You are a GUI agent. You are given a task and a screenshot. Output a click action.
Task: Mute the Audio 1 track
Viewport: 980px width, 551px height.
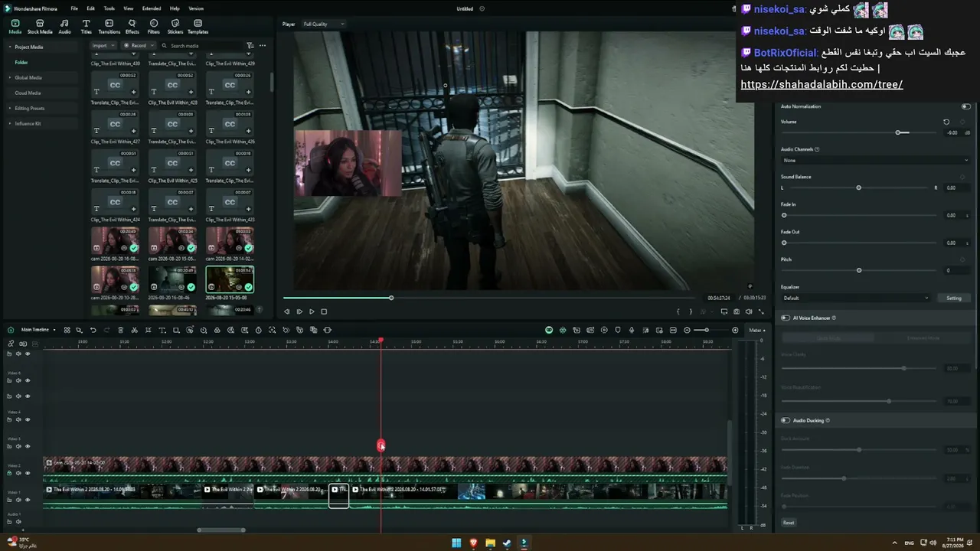(18, 521)
